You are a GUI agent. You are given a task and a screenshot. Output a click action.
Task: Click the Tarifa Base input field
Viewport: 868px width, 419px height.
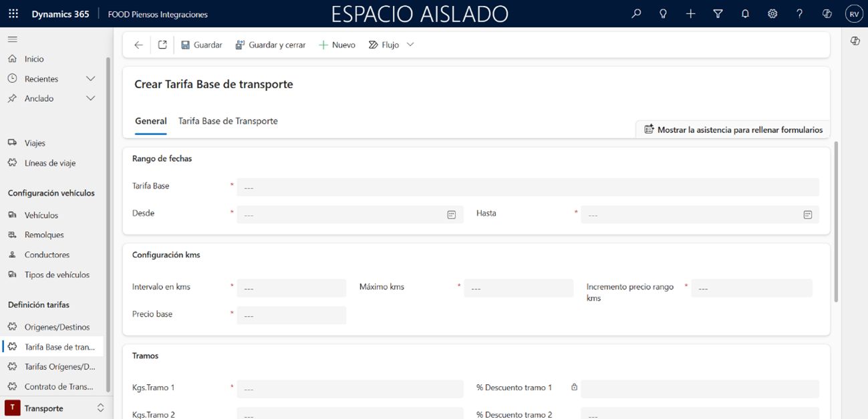tap(527, 187)
